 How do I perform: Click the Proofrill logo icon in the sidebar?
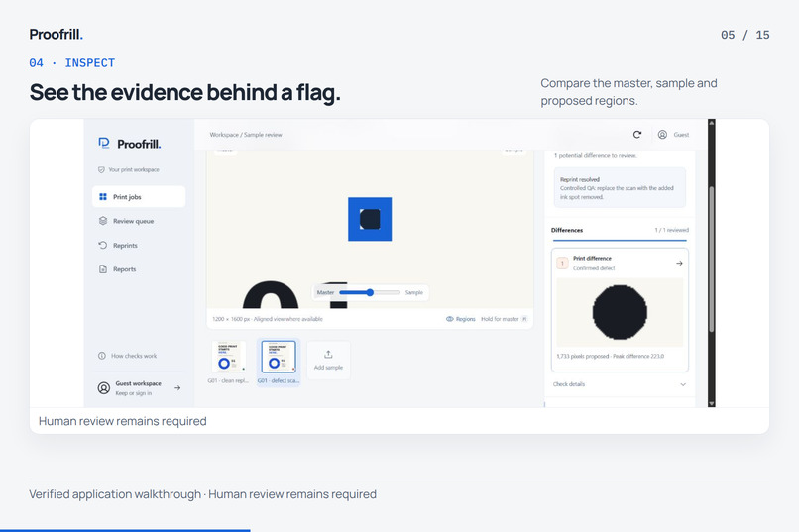pos(104,143)
